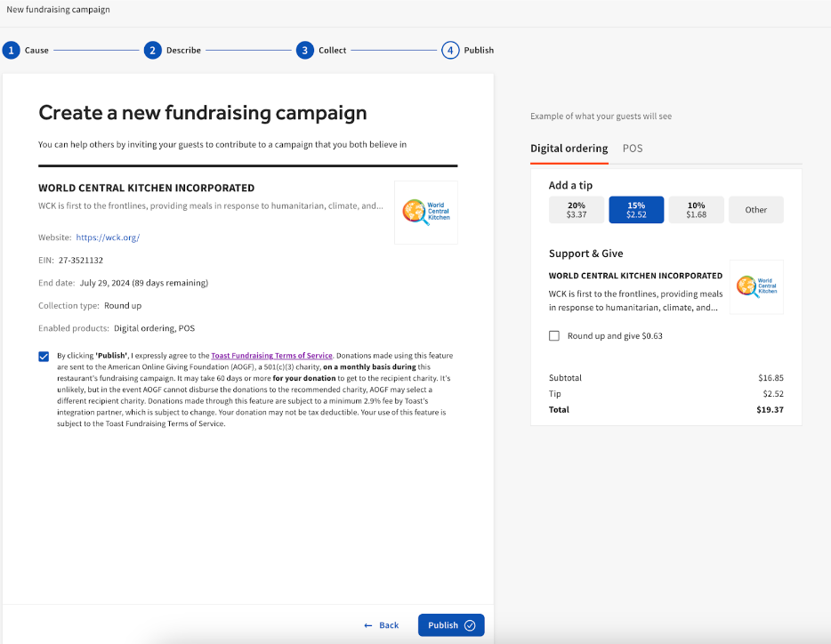Click the charity logo in guest preview
The width and height of the screenshot is (831, 644).
tap(756, 286)
